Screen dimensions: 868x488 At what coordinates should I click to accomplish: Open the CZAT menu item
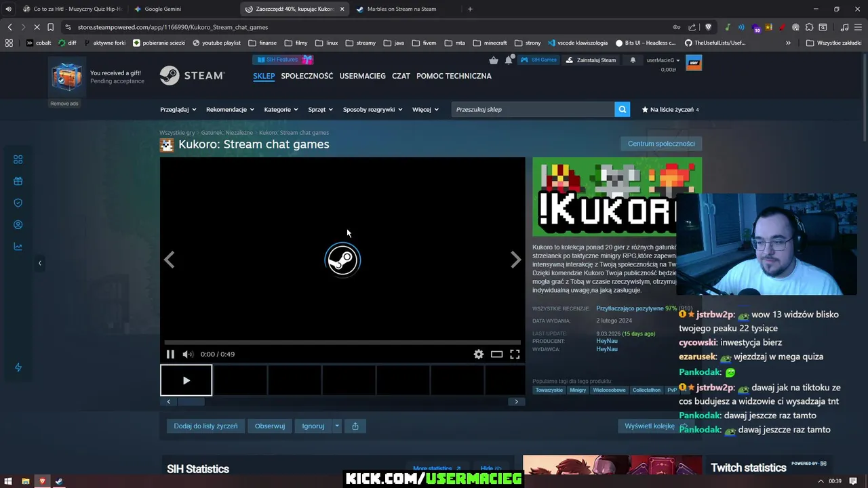click(401, 76)
